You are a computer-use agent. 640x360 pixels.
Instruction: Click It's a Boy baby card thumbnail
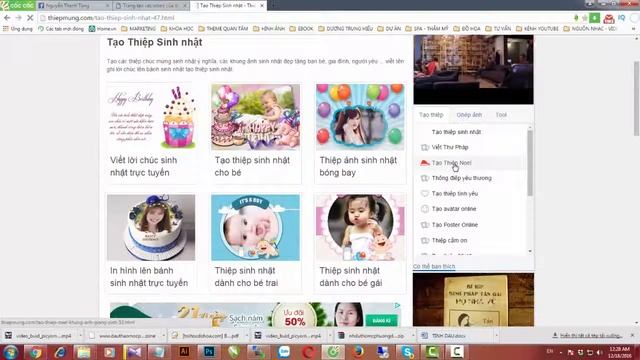pos(256,227)
